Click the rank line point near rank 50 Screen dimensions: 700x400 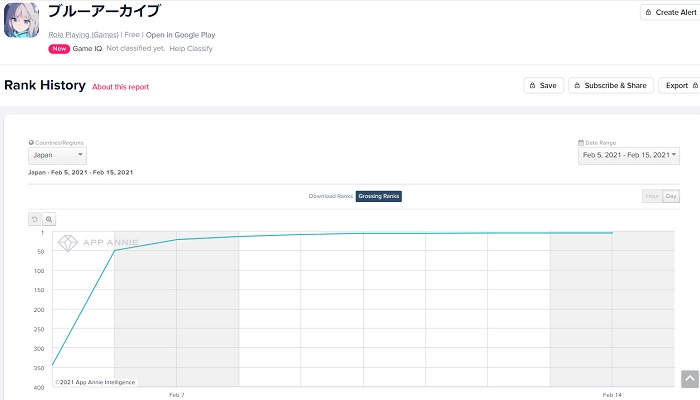coord(114,250)
